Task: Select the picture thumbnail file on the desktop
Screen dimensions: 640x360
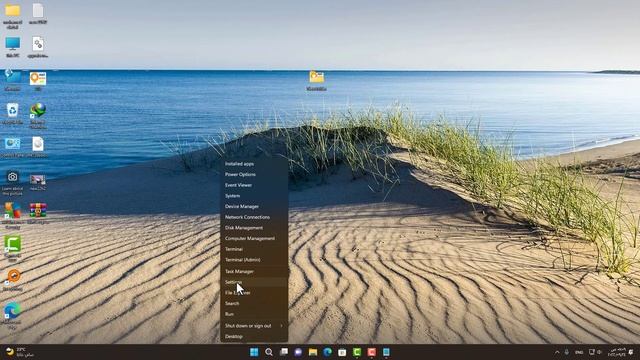Action: pyautogui.click(x=38, y=182)
